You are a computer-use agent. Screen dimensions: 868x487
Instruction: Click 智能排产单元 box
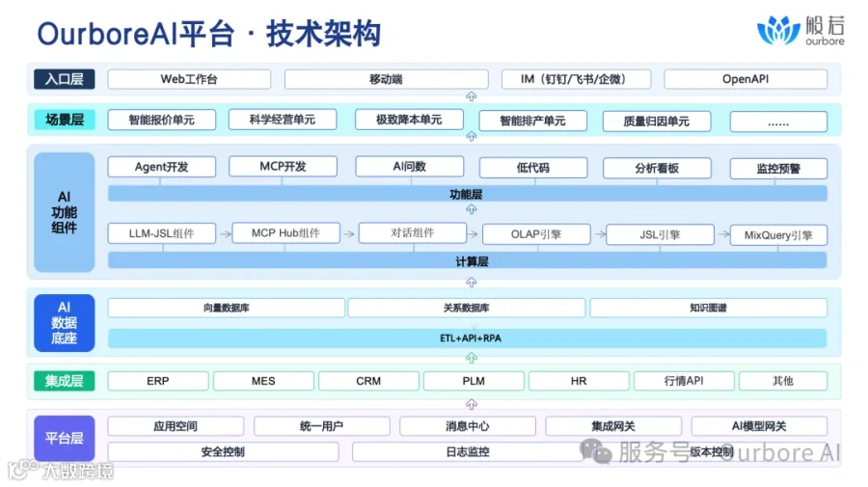[x=533, y=121]
